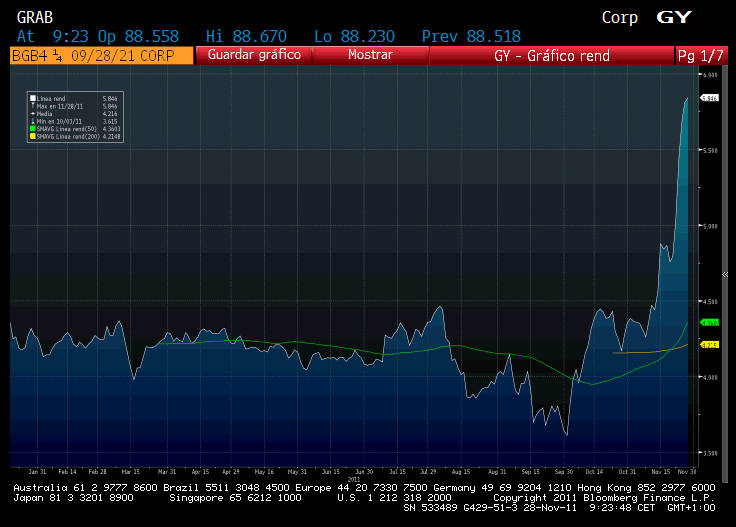736x527 pixels.
Task: Click the Mín en 10/03/11 marker icon in legend
Action: coord(33,121)
